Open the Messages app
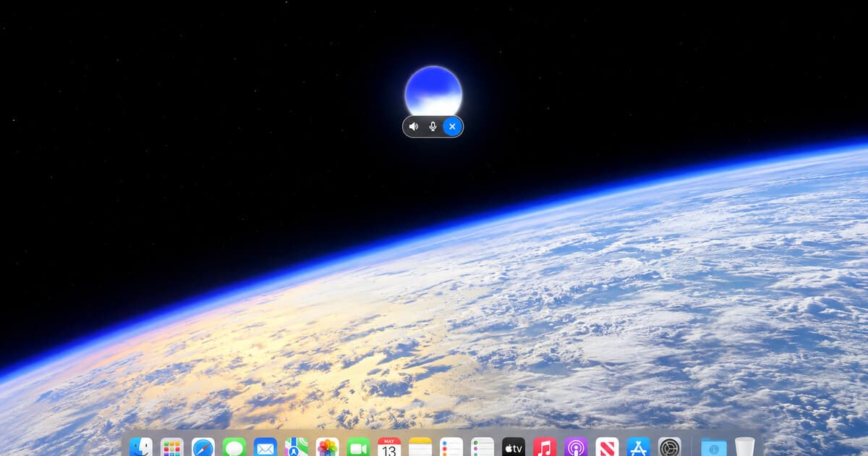Image resolution: width=868 pixels, height=456 pixels. coord(234,447)
